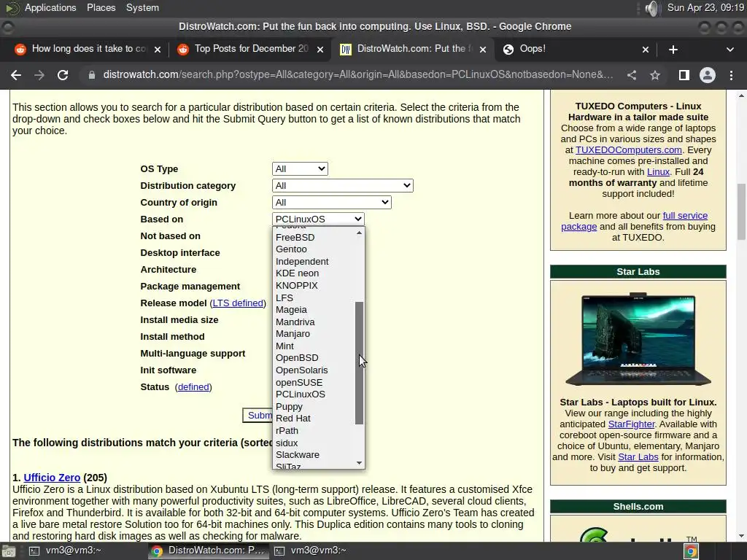Close the Oops! tab

(x=646, y=50)
